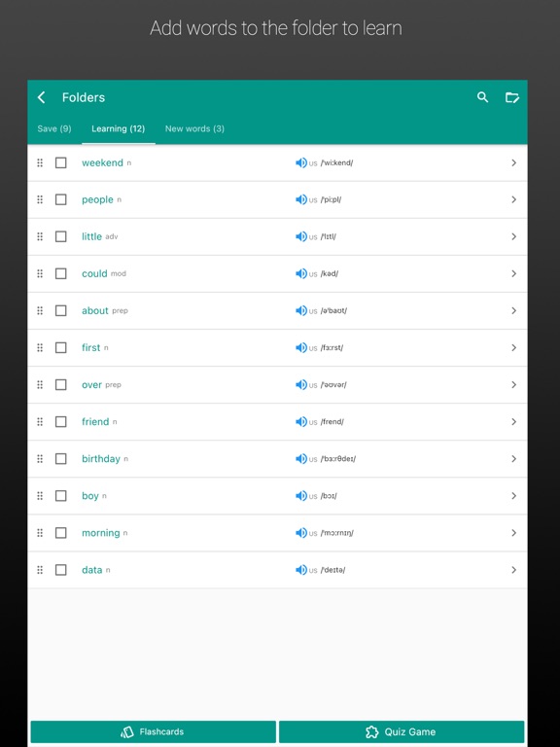The height and width of the screenshot is (747, 560).
Task: Grab the drag handle beside people
Action: tap(40, 199)
